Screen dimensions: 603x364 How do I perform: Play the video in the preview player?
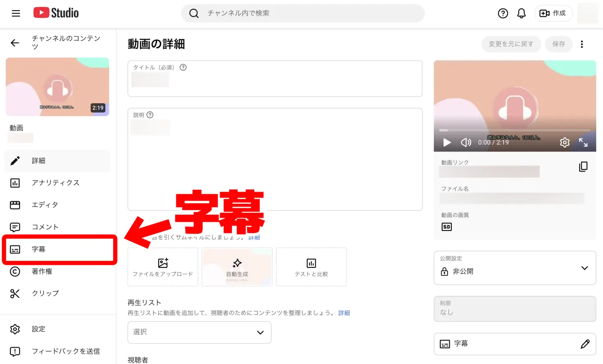tap(446, 142)
